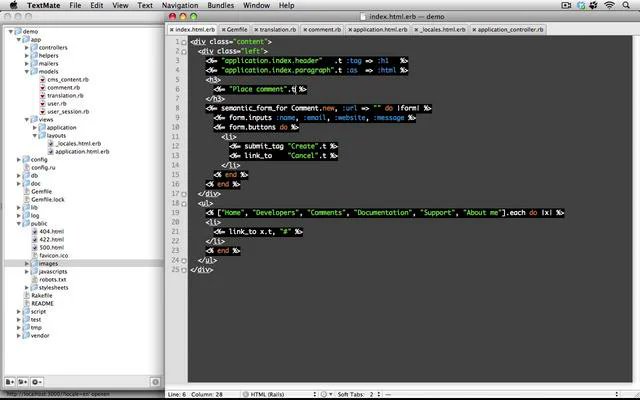This screenshot has height=400, width=640.
Task: Select robots.txt in the public folder
Action: (53, 280)
